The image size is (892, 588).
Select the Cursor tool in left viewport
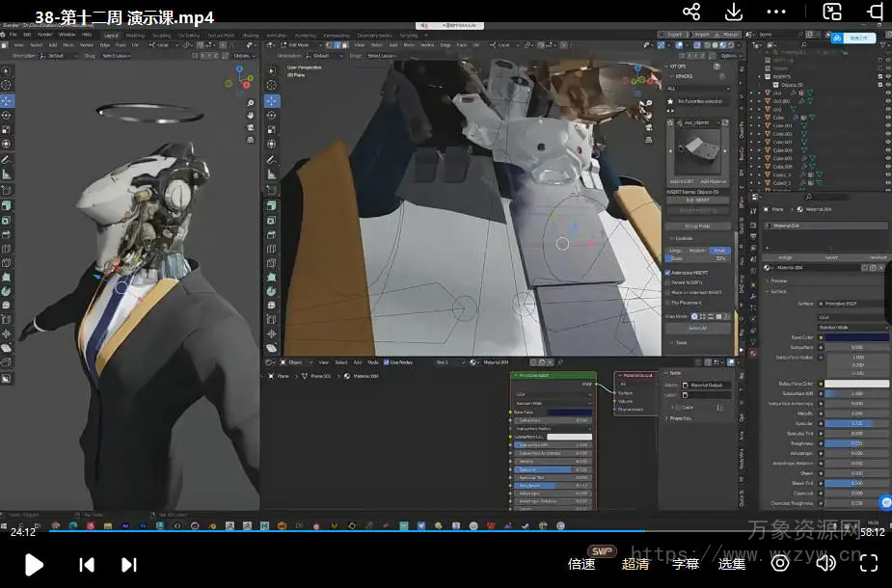[7, 85]
